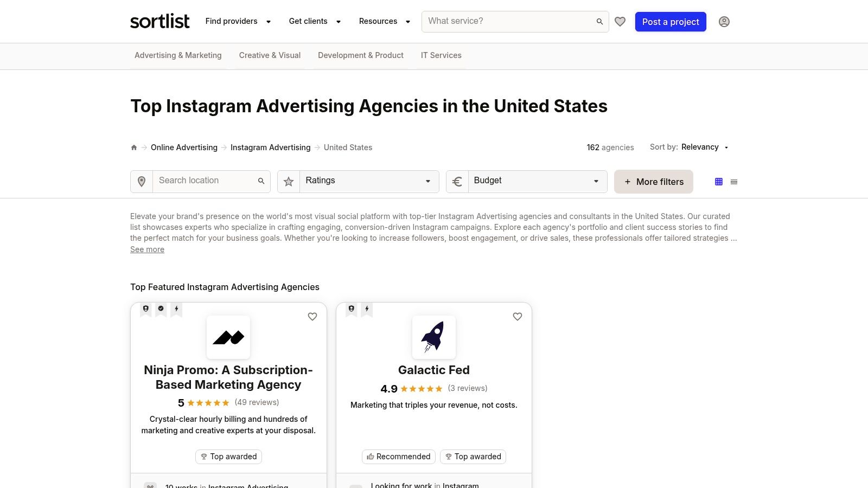
Task: Click the Galactic Fed rocket logo
Action: 434,337
